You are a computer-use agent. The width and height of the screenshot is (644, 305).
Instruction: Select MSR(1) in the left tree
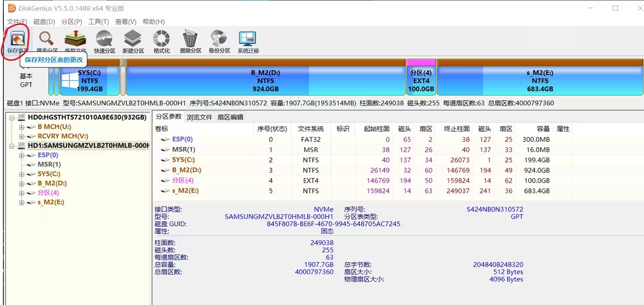tap(49, 164)
